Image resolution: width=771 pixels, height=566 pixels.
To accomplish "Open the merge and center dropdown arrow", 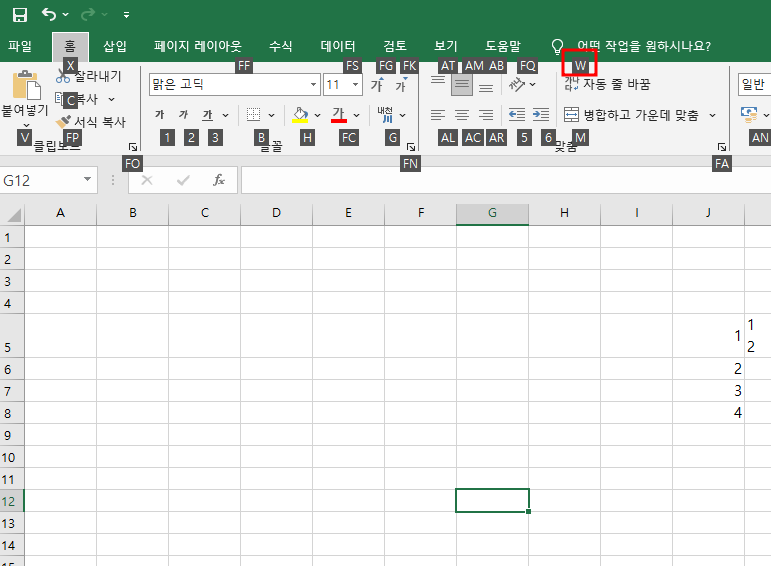I will [712, 116].
